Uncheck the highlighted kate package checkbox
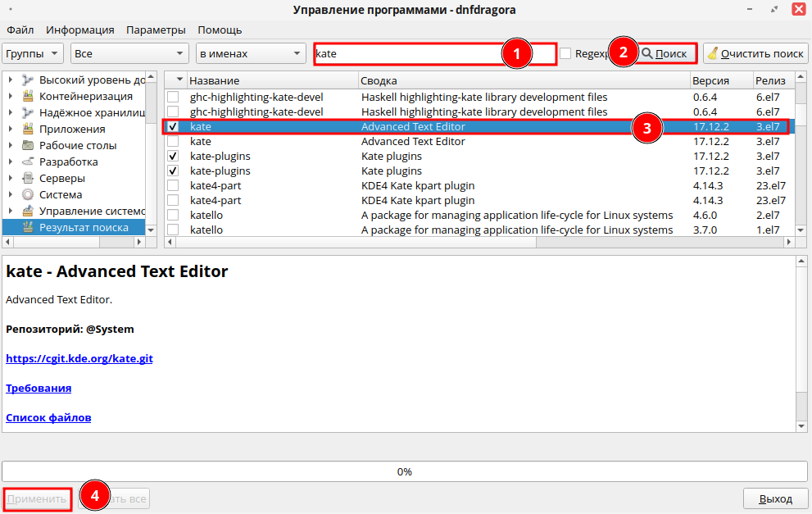 [173, 127]
